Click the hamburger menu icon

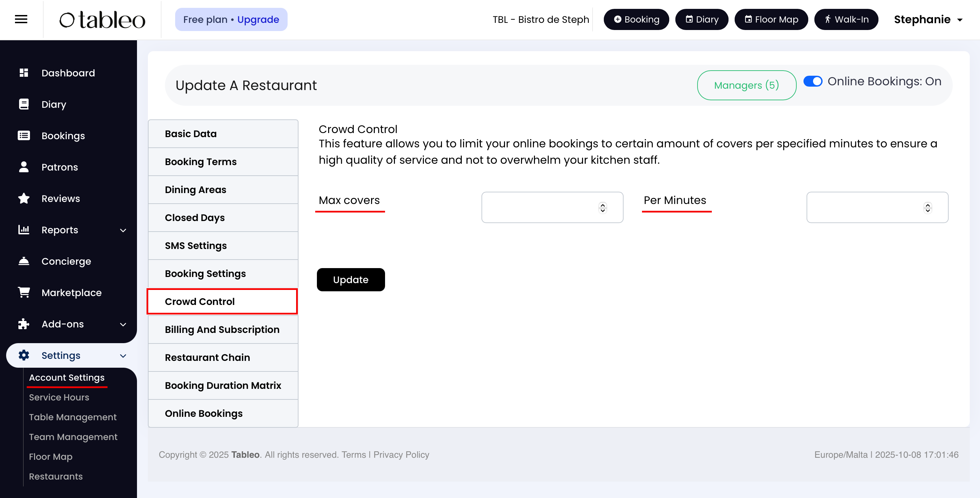point(21,19)
